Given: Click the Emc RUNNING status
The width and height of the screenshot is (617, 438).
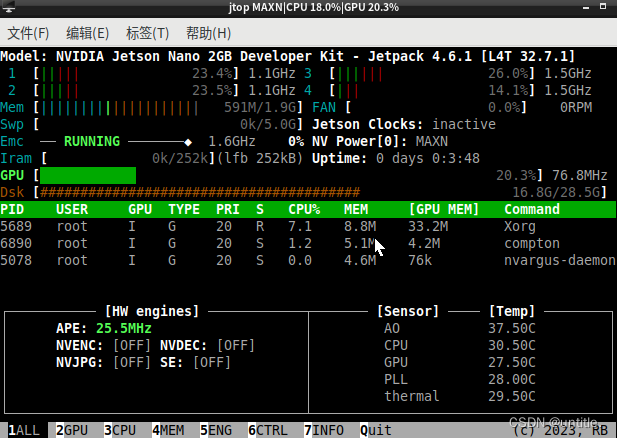Looking at the screenshot, I should [x=92, y=141].
